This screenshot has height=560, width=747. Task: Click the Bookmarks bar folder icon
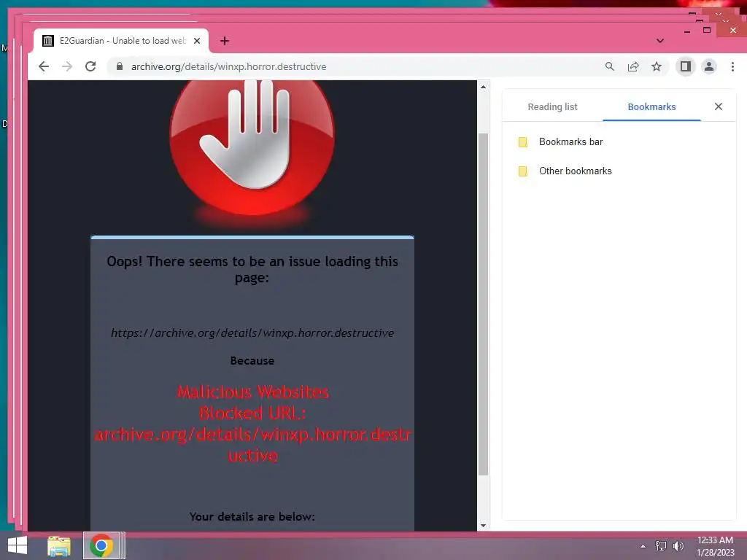[x=522, y=142]
